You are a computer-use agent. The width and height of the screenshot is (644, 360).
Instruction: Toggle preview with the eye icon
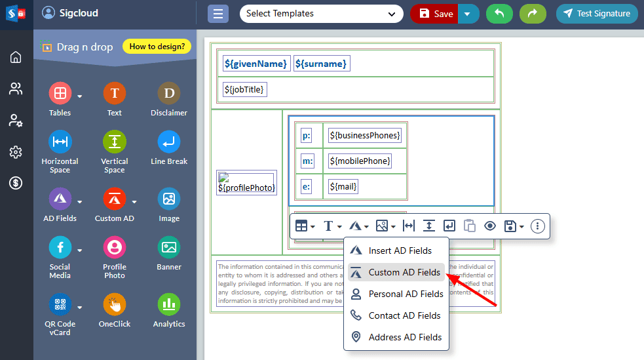click(489, 226)
